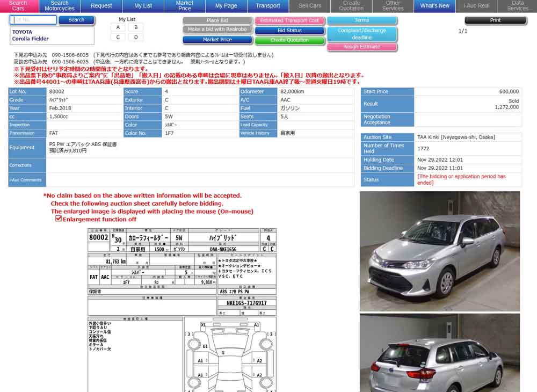Click the Rough Estimate button

click(362, 47)
